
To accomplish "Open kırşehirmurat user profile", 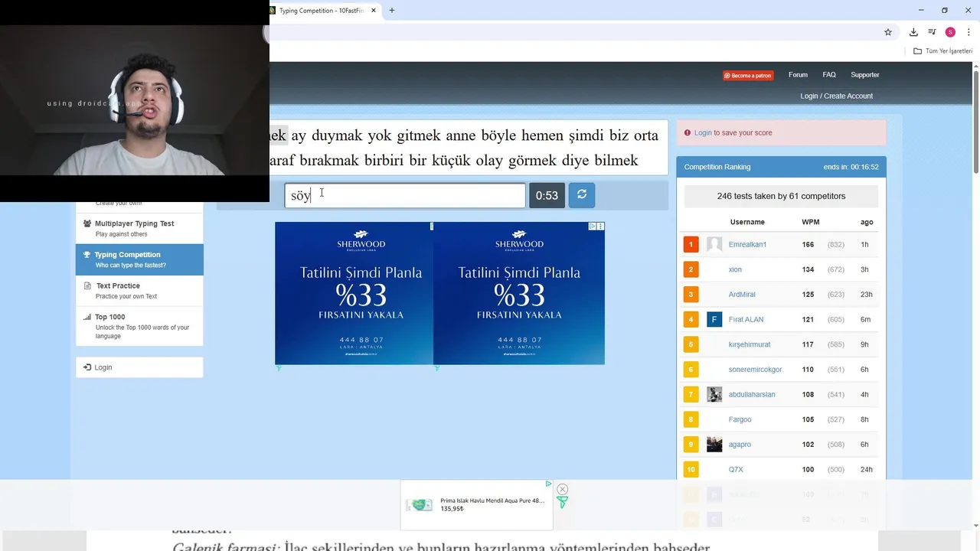I will (x=750, y=344).
